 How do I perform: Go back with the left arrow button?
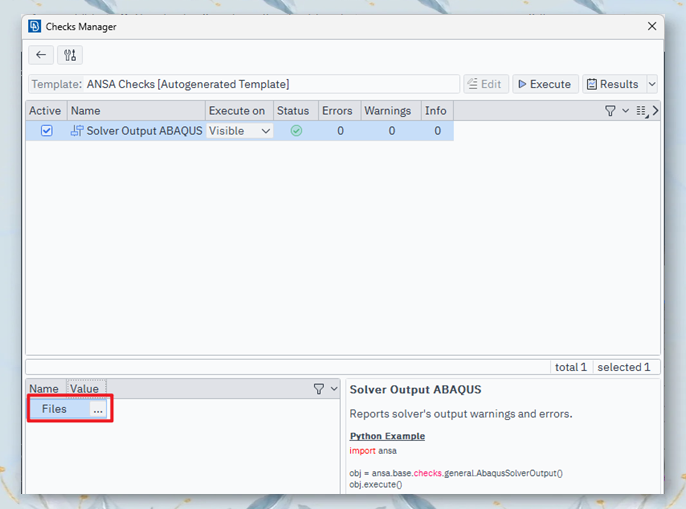coord(41,55)
